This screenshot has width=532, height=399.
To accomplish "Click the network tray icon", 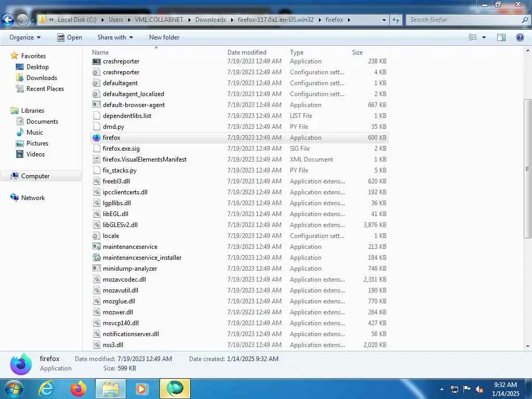I will [x=454, y=389].
